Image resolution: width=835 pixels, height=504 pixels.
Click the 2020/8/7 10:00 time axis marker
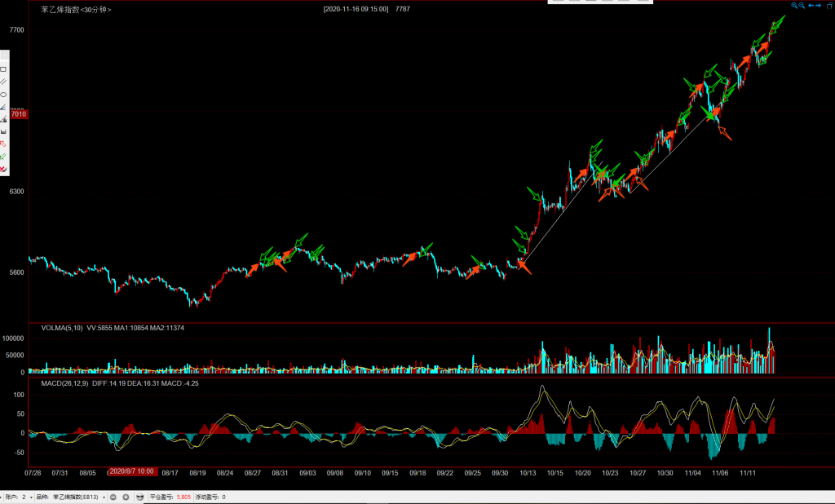coord(132,471)
